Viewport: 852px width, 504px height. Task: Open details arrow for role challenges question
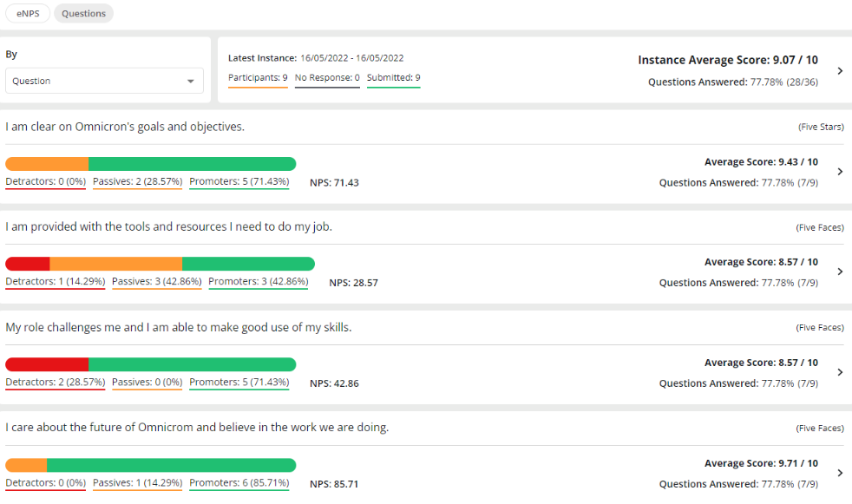click(x=839, y=372)
